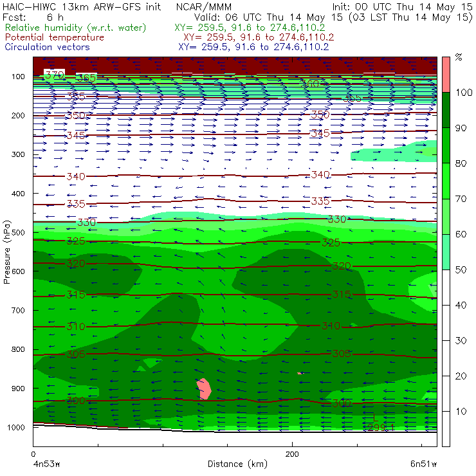Screen dimensions: 476x476
Task: Click the red "L" minimum marker
Action: (x=375, y=417)
